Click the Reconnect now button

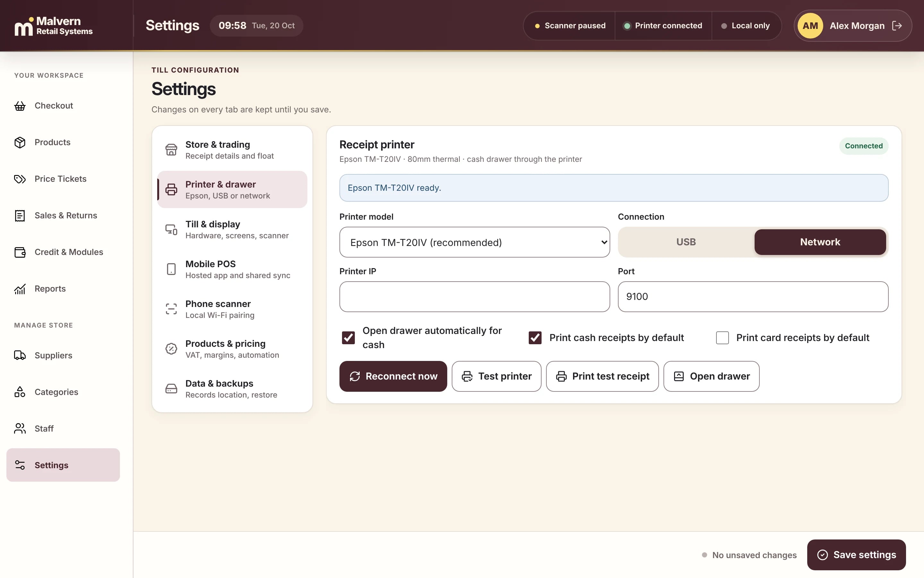(x=393, y=376)
